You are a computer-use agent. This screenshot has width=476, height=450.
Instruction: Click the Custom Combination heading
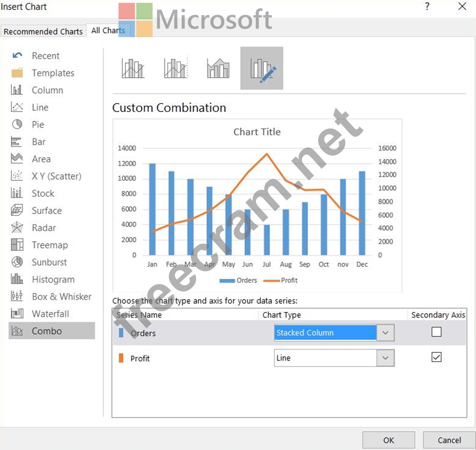pos(169,108)
